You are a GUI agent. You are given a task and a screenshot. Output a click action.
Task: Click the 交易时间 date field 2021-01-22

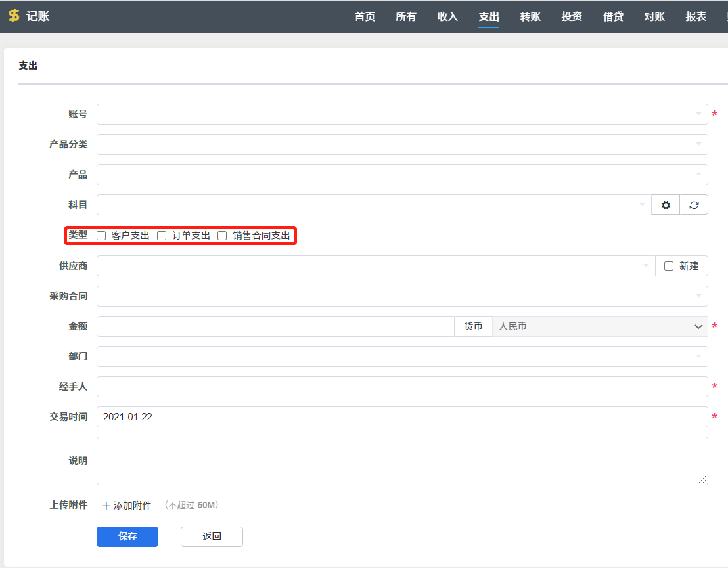pyautogui.click(x=402, y=417)
